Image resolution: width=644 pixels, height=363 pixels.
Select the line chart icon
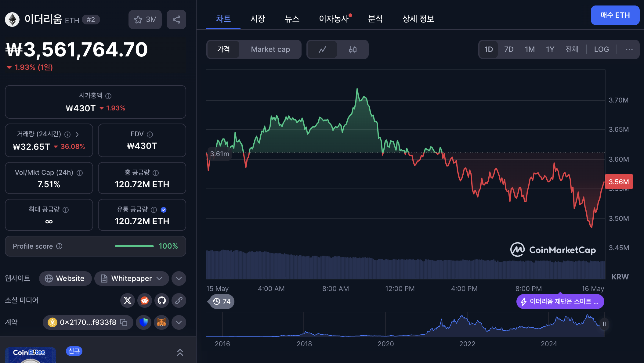coord(322,49)
